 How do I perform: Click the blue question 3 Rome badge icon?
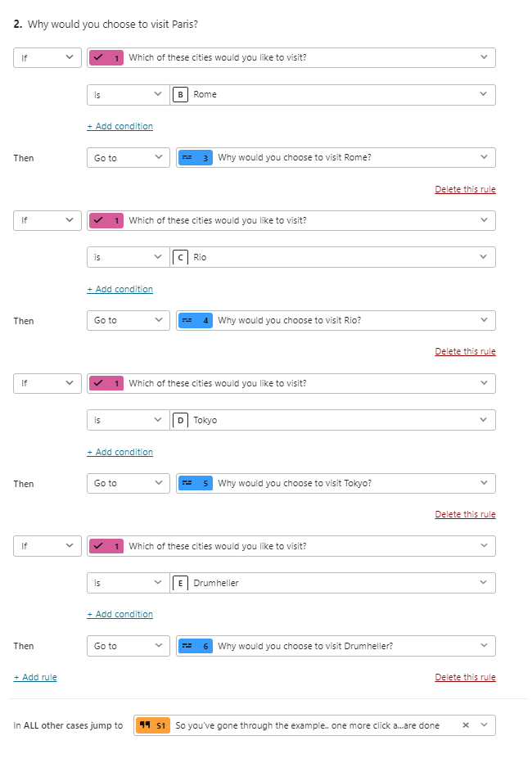(x=196, y=158)
